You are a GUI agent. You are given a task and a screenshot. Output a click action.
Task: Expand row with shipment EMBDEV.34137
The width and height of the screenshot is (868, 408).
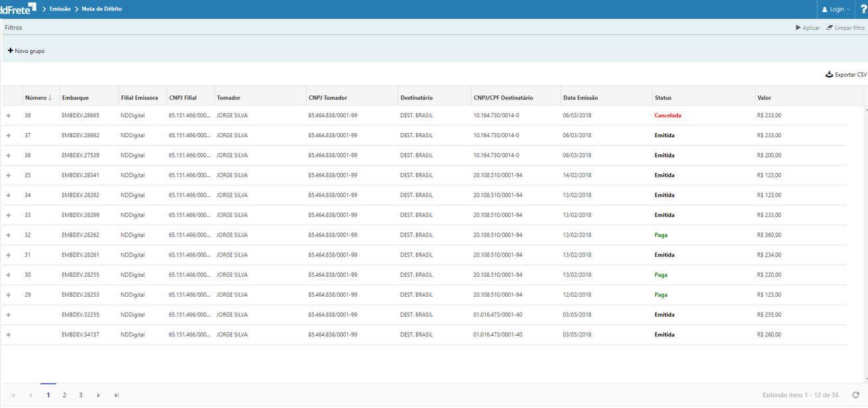pos(9,334)
